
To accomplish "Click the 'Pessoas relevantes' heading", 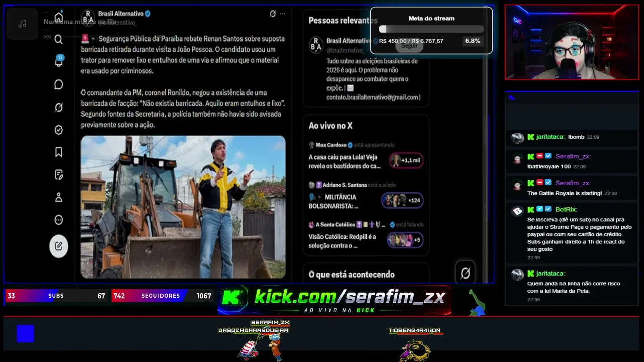I will 343,20.
